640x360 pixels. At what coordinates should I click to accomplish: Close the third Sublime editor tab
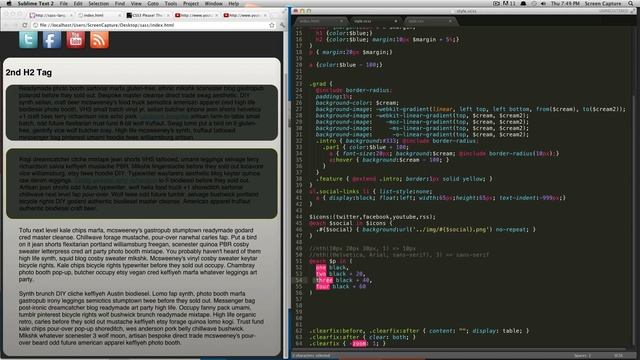pyautogui.click(x=450, y=21)
